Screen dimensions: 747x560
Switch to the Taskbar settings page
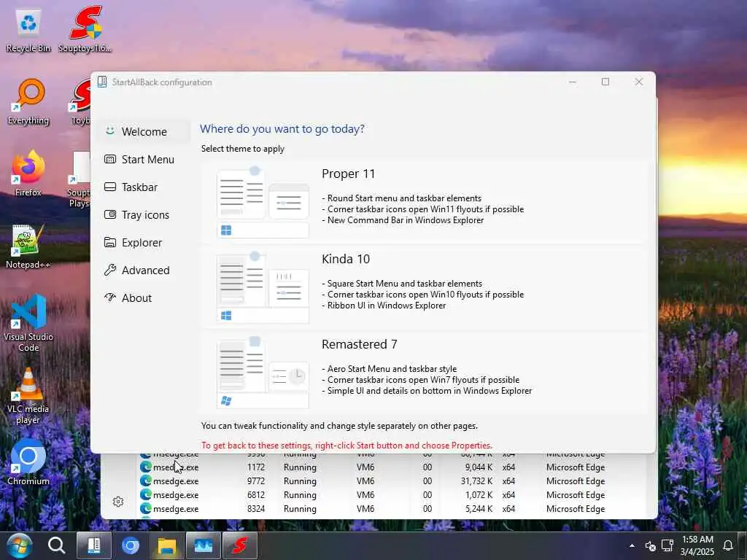click(143, 187)
